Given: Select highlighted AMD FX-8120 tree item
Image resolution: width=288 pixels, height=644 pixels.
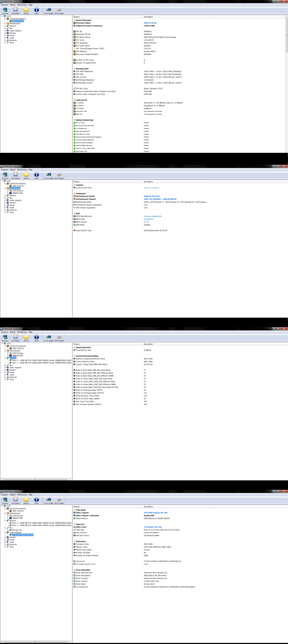Looking at the screenshot, I should click(x=18, y=21).
